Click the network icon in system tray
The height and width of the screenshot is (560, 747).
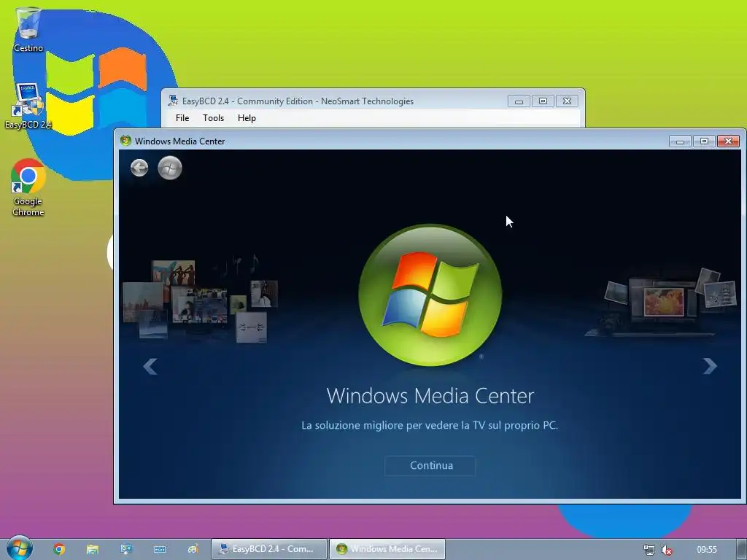click(x=649, y=550)
